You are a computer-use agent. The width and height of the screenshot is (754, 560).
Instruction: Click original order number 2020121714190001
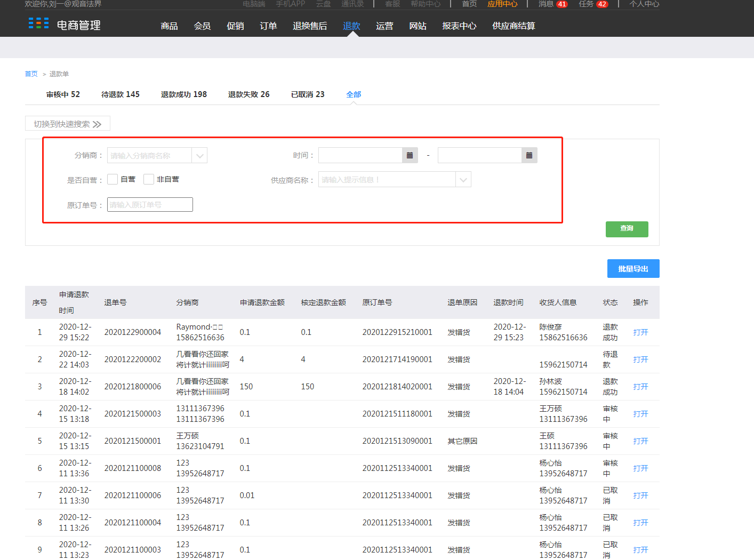pos(397,359)
